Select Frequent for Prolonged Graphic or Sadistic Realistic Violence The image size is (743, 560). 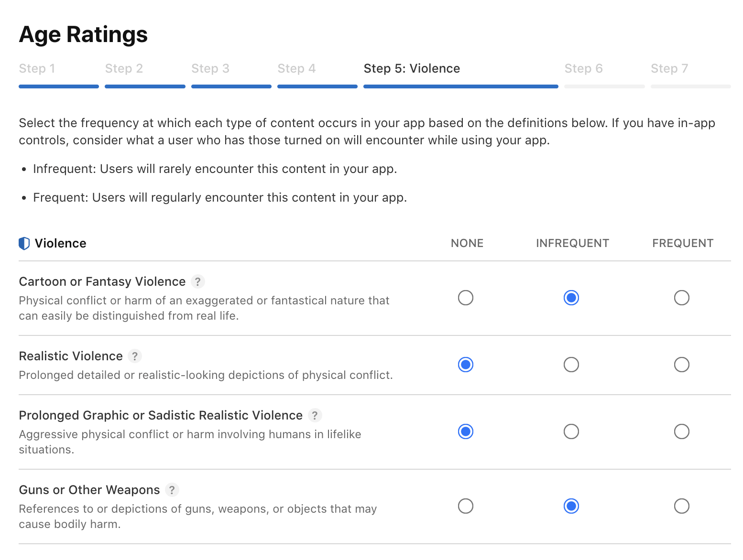682,431
